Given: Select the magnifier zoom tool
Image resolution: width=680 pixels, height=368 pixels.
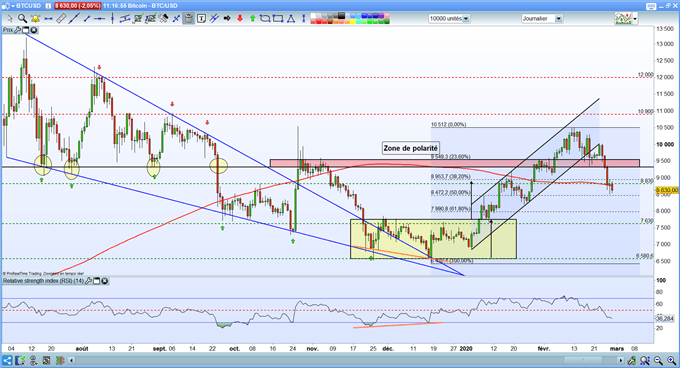Looking at the screenshot, I should point(22,19).
